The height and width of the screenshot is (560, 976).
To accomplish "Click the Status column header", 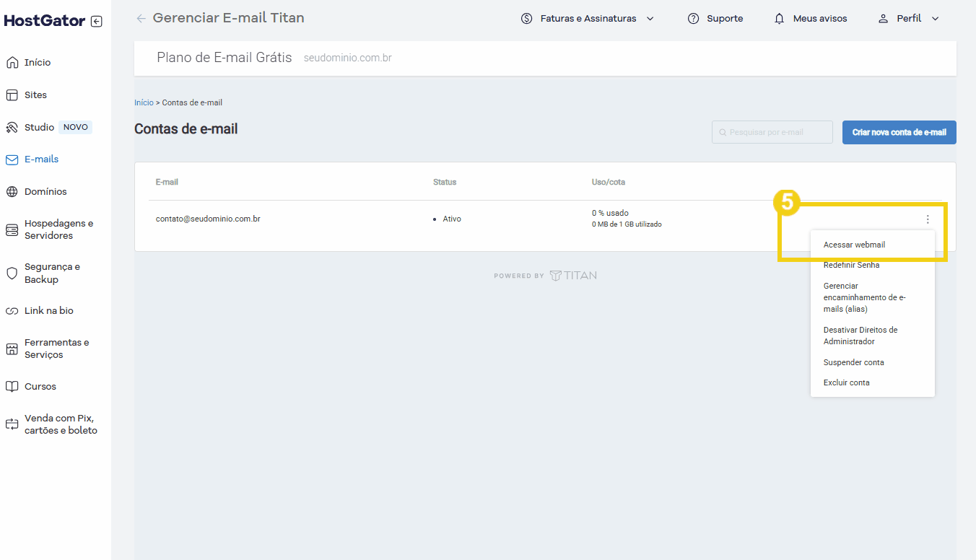I will [x=445, y=182].
